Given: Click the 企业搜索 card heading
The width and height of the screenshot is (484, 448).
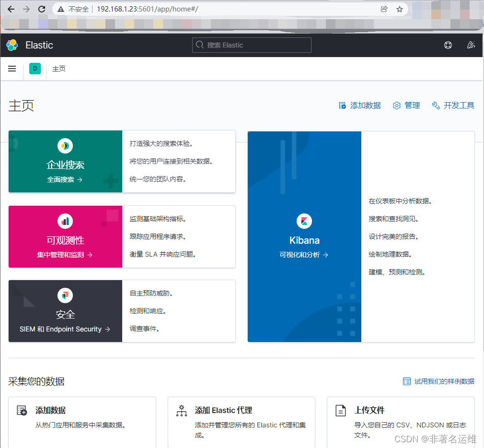Looking at the screenshot, I should 66,165.
